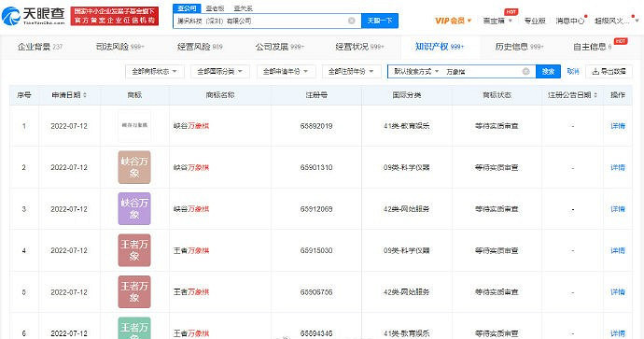Click 等待实质审查 status in row 5
The width and height of the screenshot is (644, 339).
[497, 292]
